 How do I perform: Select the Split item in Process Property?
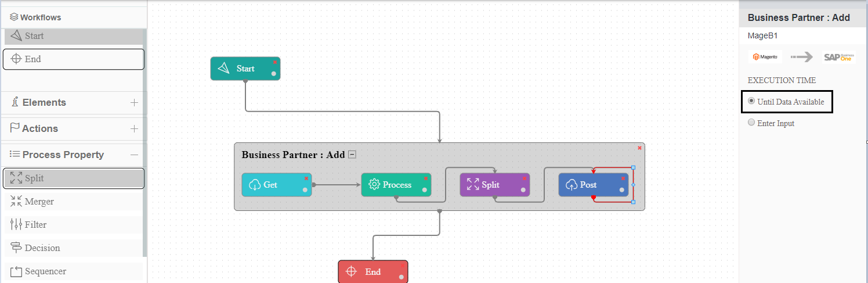(74, 178)
